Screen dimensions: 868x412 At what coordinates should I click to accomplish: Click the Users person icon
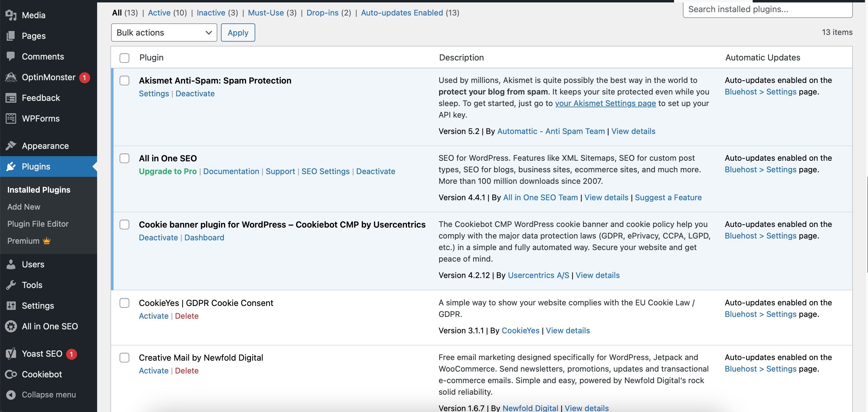click(11, 264)
